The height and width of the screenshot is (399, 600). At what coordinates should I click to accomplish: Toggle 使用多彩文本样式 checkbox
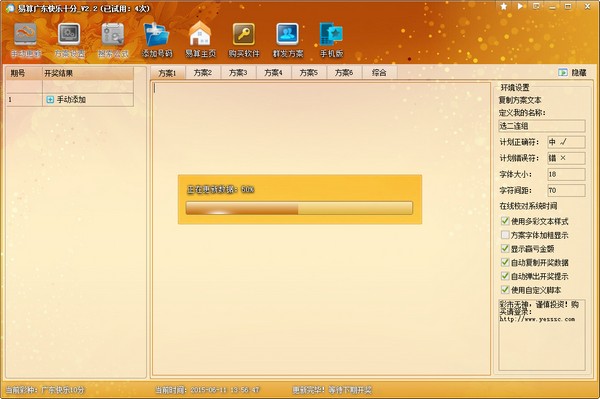[x=505, y=221]
